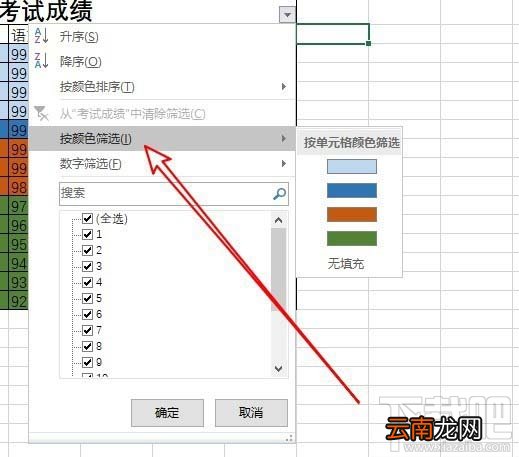Click the resize grip of filter menu
Screen dimensions: 519x457
click(x=289, y=438)
